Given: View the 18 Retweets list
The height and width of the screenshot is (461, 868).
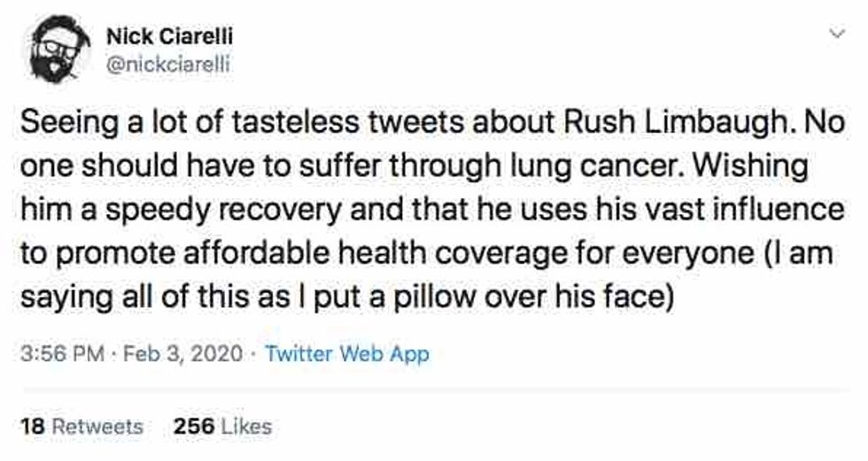Looking at the screenshot, I should 81,426.
